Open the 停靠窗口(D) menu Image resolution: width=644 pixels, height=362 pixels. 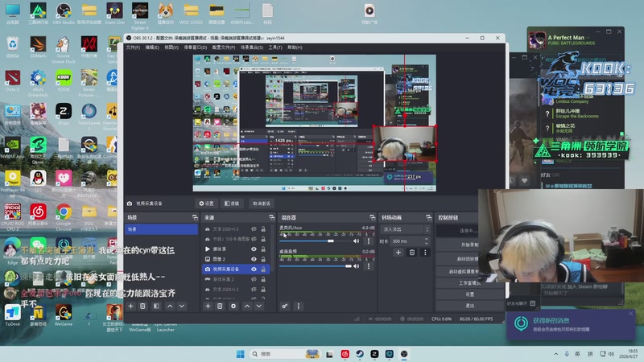[195, 47]
